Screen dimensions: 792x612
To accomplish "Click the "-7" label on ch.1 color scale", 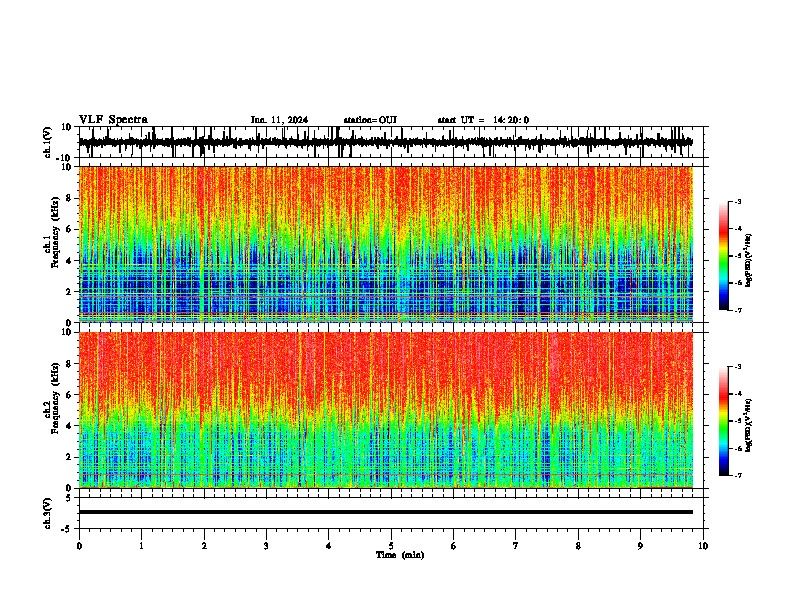I will (x=737, y=310).
